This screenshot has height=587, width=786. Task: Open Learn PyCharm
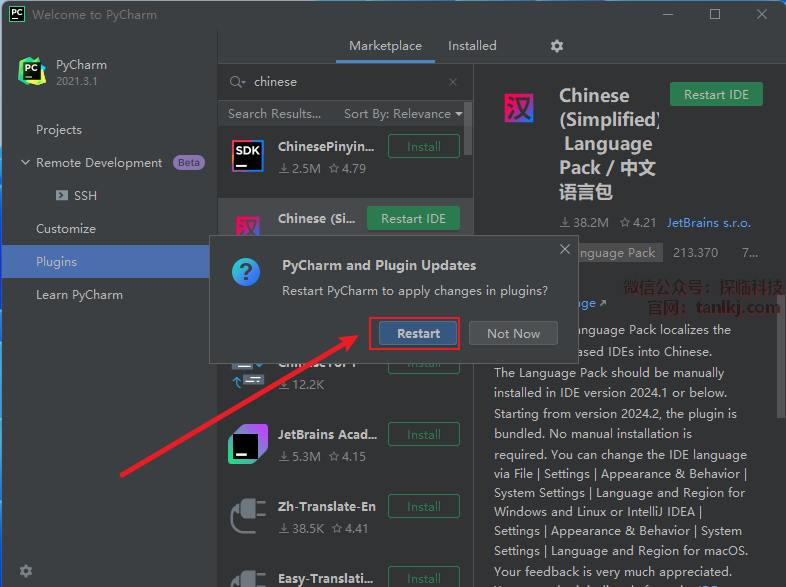coord(79,295)
